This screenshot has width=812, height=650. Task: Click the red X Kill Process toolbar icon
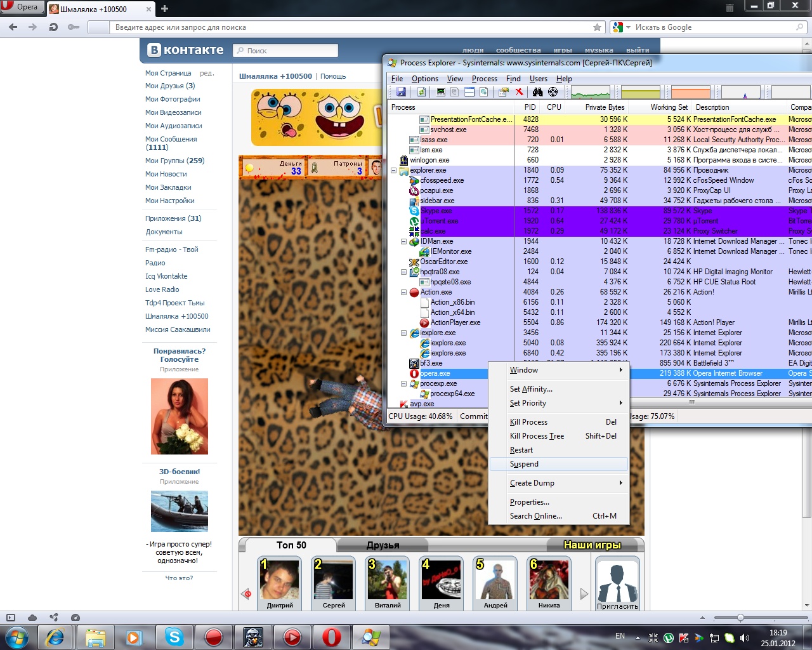click(519, 92)
